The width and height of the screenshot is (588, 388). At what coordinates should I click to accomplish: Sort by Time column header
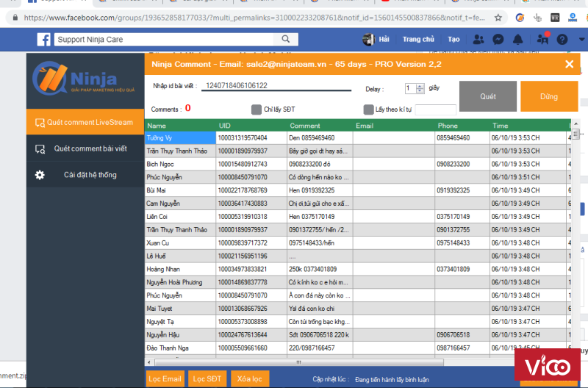pyautogui.click(x=528, y=126)
